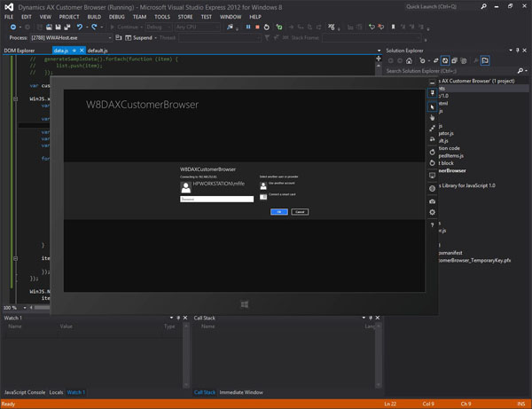Open editor zoom 100 % dropdown

[25, 308]
